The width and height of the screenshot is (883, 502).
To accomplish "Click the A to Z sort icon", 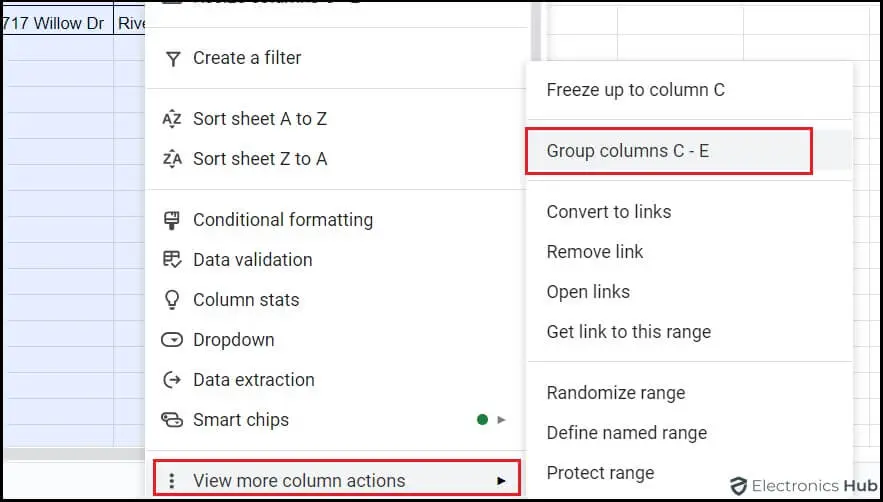I will tap(172, 119).
